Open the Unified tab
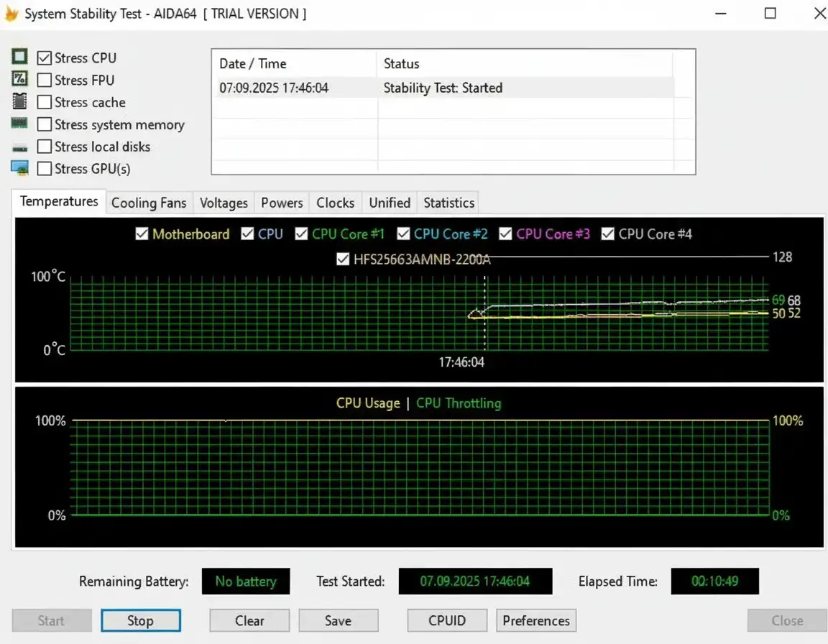 pos(390,203)
